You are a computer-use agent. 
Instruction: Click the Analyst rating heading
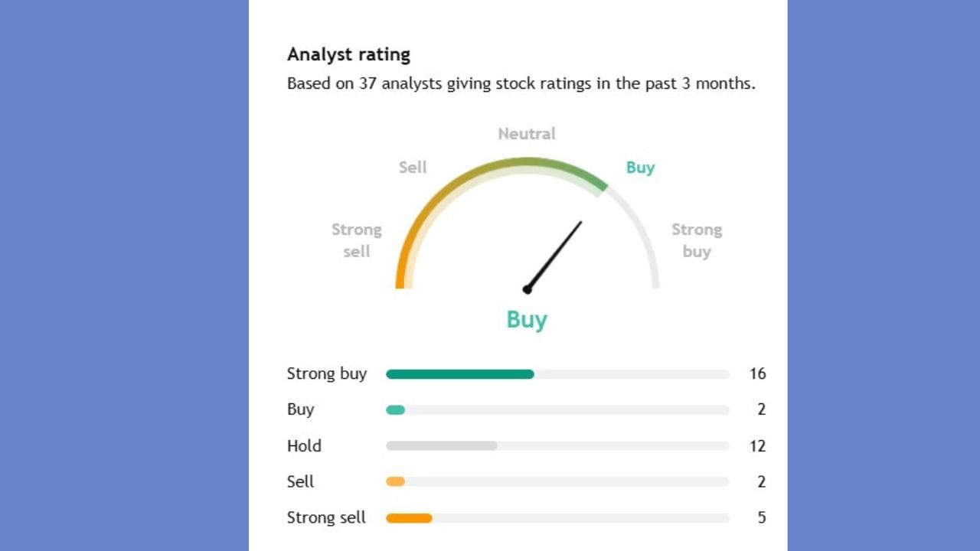pyautogui.click(x=348, y=55)
